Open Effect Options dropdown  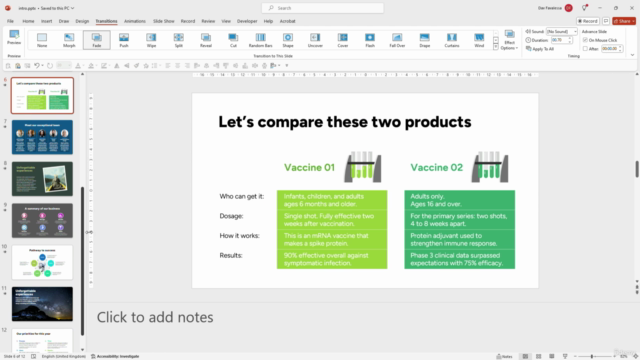point(509,40)
